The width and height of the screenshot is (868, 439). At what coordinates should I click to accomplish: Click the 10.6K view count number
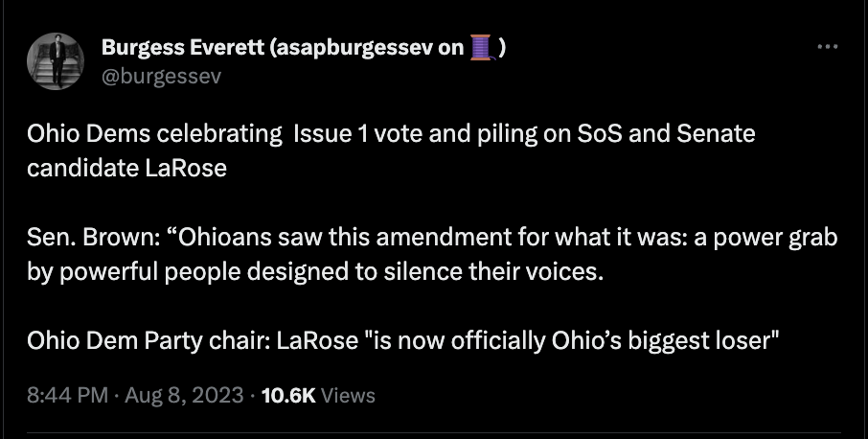[288, 395]
